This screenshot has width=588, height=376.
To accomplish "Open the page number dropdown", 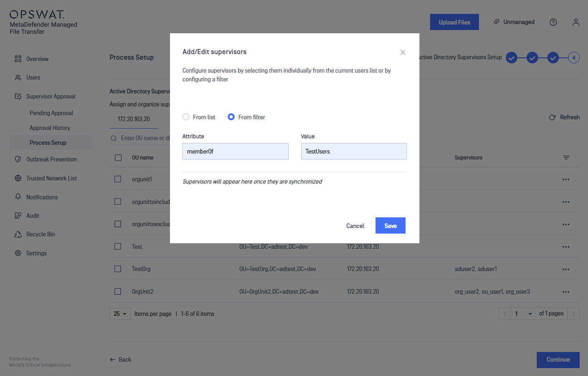I will (524, 314).
